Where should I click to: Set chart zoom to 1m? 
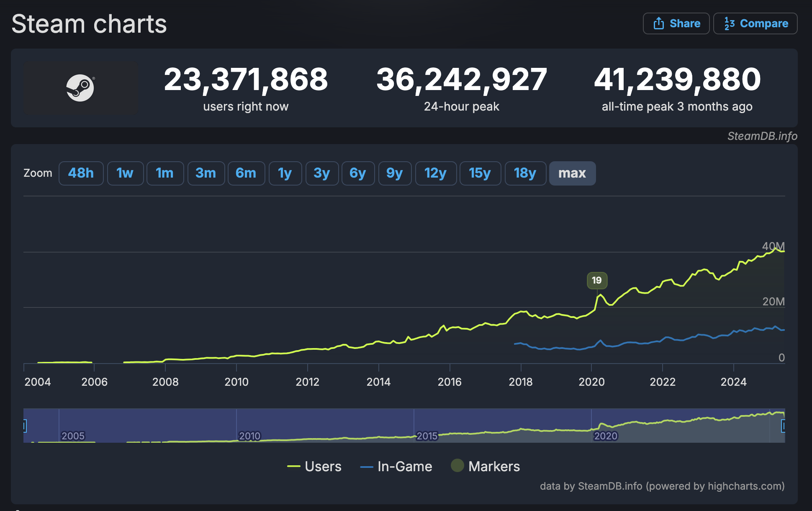coord(164,173)
